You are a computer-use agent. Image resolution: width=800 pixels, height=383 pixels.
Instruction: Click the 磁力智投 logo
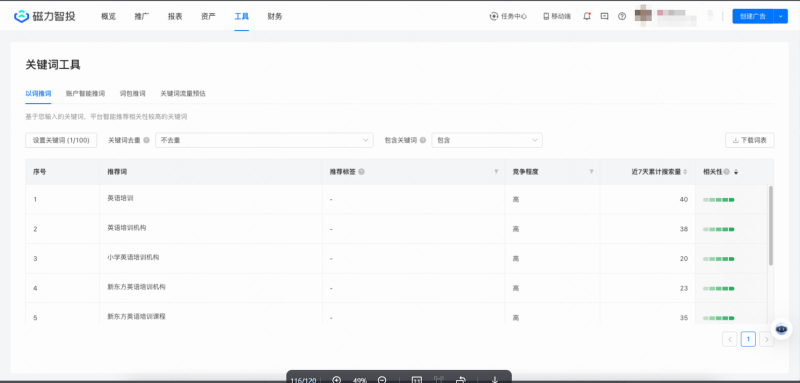click(x=44, y=16)
